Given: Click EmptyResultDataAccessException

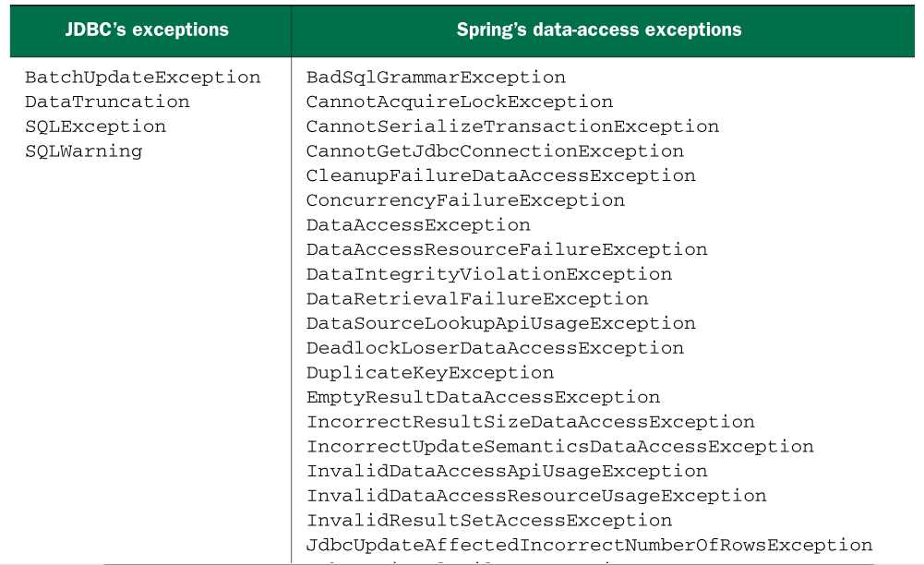Looking at the screenshot, I should point(483,398).
